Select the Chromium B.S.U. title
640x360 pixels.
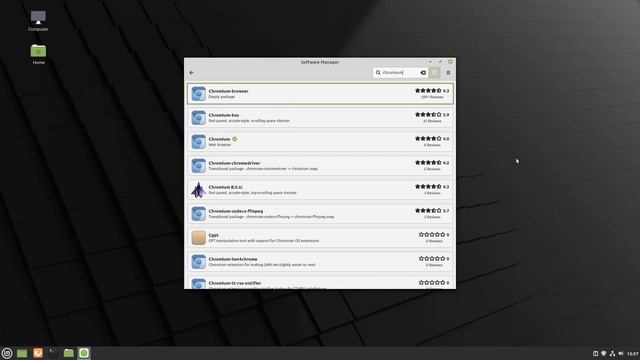click(x=225, y=187)
